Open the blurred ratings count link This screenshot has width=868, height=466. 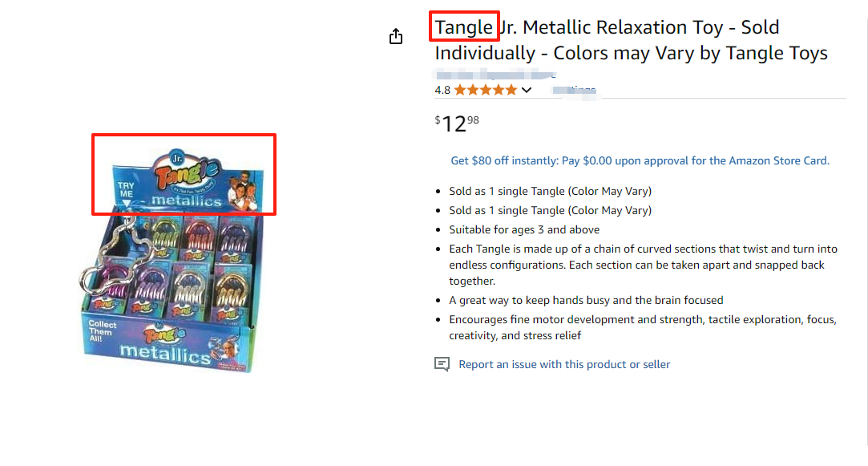(x=575, y=90)
